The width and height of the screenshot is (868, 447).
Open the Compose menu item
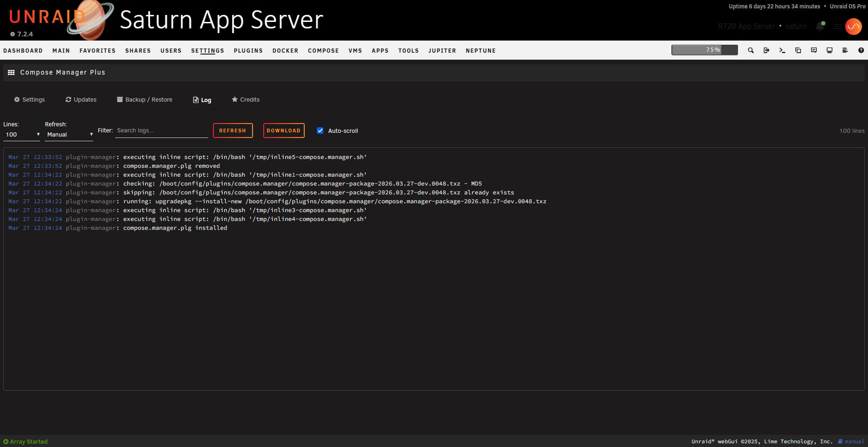coord(323,51)
